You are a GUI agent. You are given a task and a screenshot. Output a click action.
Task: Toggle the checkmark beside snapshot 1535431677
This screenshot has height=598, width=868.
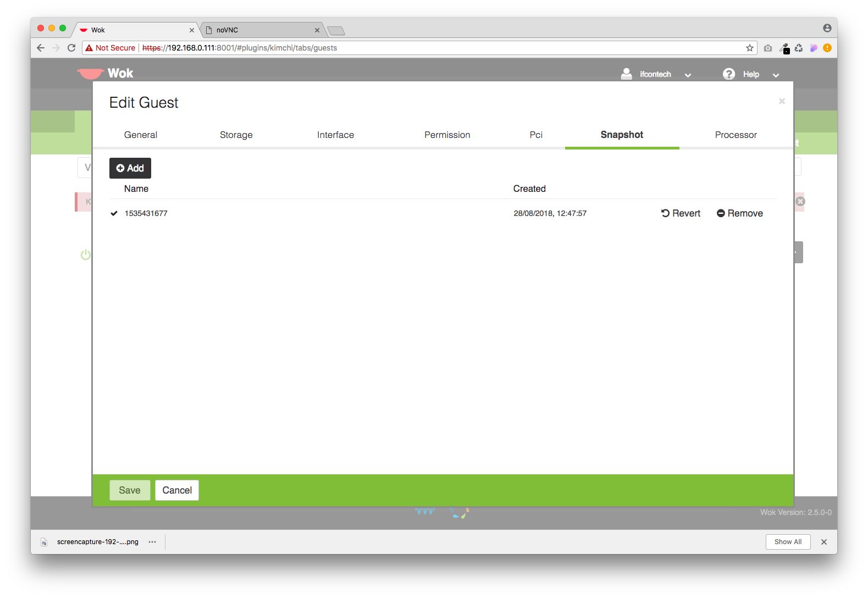click(114, 213)
